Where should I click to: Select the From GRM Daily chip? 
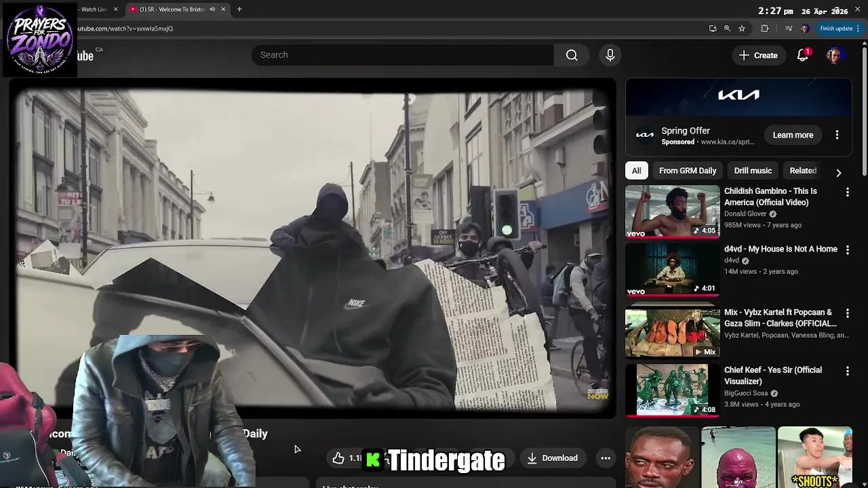tap(687, 171)
